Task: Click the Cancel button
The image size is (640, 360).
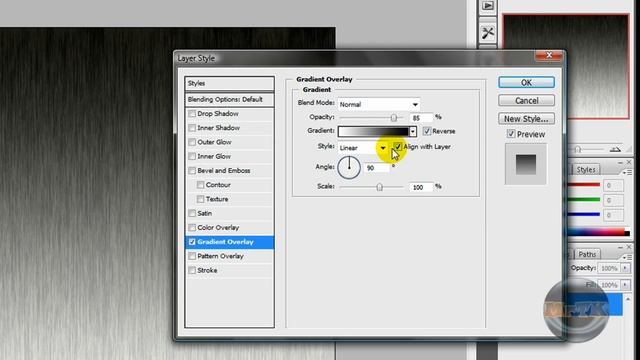Action: tap(526, 100)
